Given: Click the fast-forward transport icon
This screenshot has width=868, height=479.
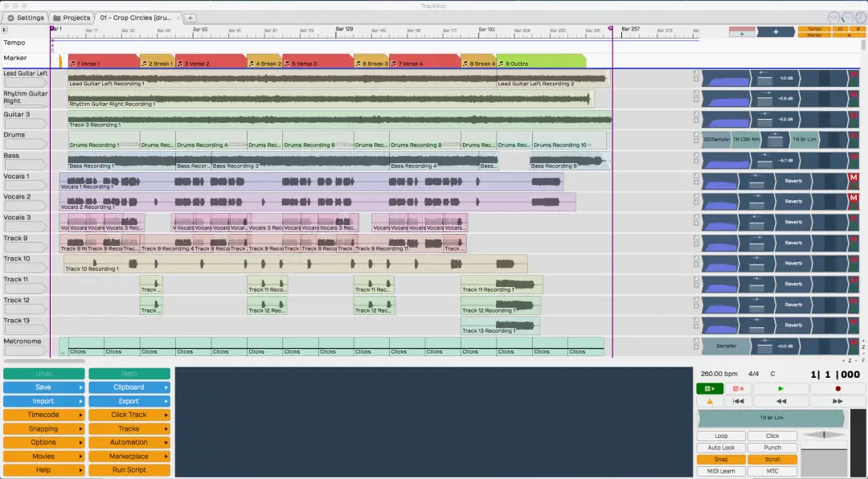Looking at the screenshot, I should 837,400.
